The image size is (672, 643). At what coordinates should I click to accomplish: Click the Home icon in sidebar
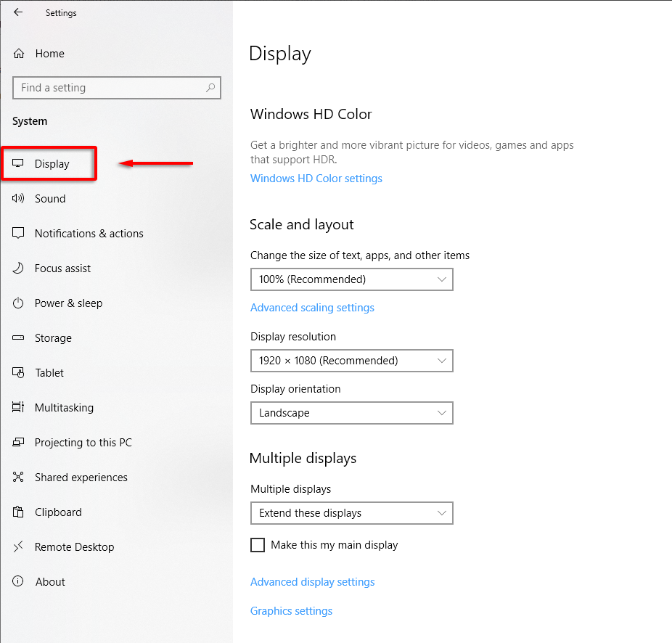(20, 54)
